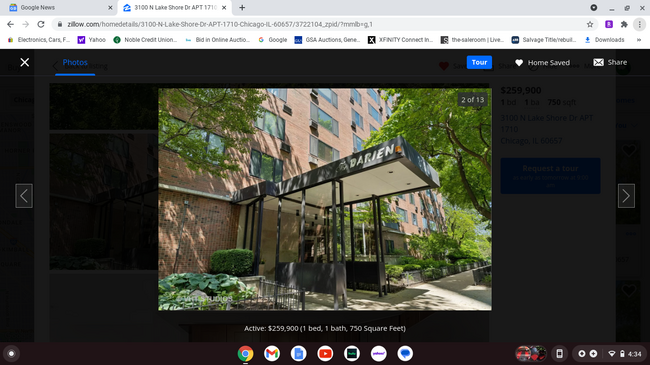
Task: Close the 3100 N Lake Shore Dr tab
Action: [224, 7]
